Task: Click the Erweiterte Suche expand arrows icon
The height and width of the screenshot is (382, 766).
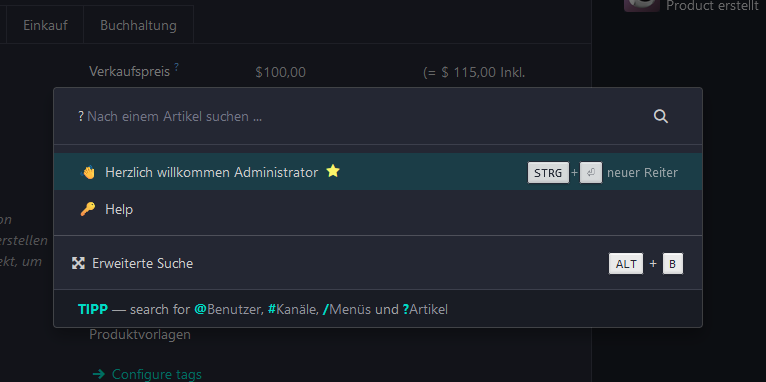Action: pos(78,263)
